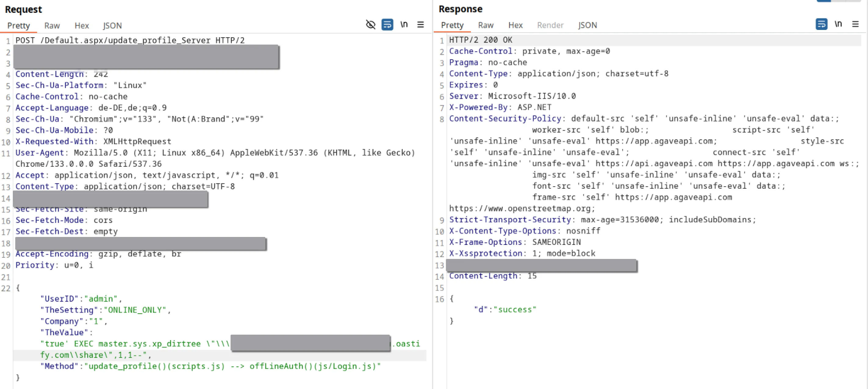Image resolution: width=868 pixels, height=389 pixels.
Task: Open Response JSON tab
Action: point(587,25)
